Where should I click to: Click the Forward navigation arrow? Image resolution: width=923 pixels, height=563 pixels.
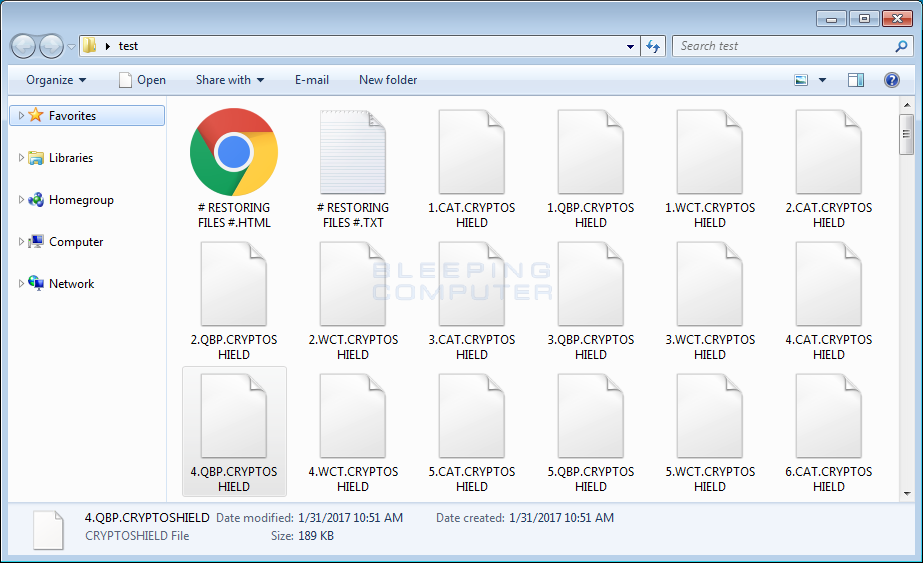tap(51, 46)
